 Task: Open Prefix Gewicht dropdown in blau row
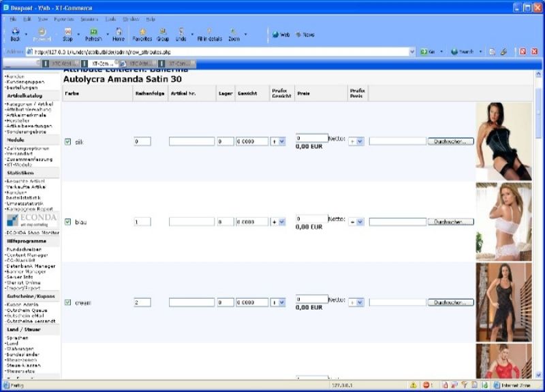tap(278, 221)
